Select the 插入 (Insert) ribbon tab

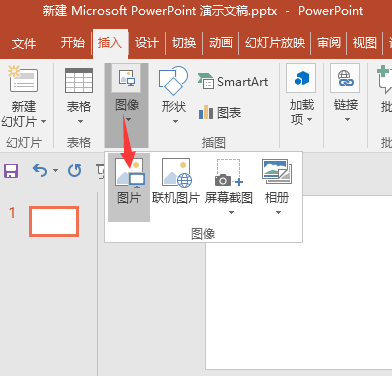pos(110,43)
